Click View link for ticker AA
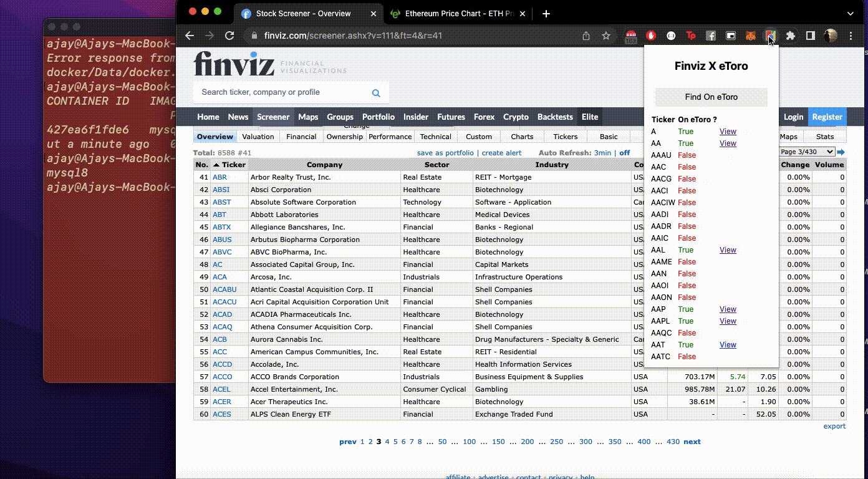 [x=728, y=143]
